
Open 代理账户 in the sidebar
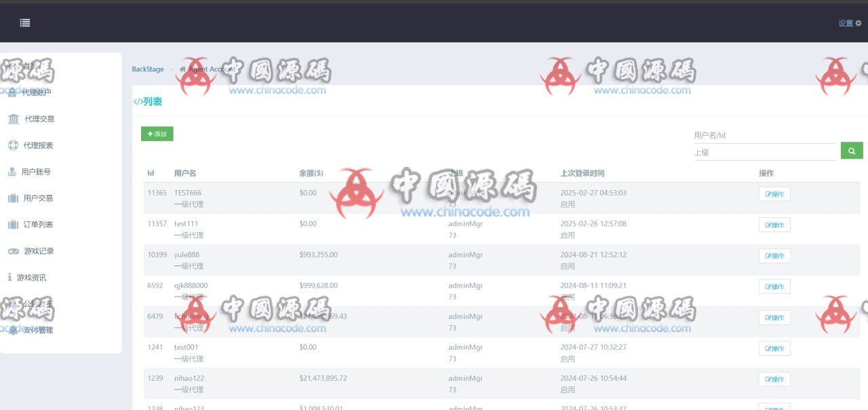[37, 92]
